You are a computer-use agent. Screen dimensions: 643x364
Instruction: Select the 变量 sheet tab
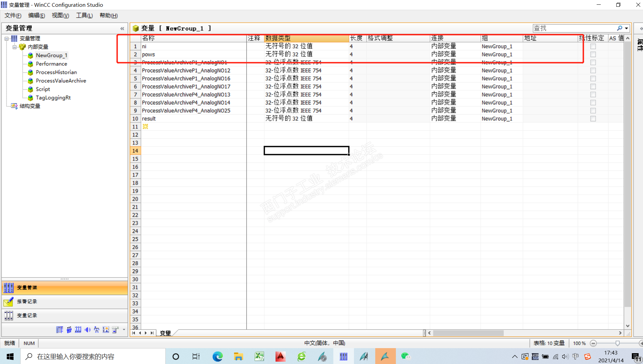pos(165,333)
